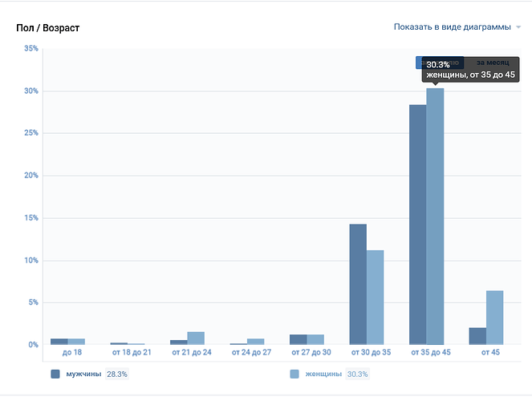Screen dimensions: 532x401
Task: Click the 'до 18' axis label
Action: tap(72, 352)
